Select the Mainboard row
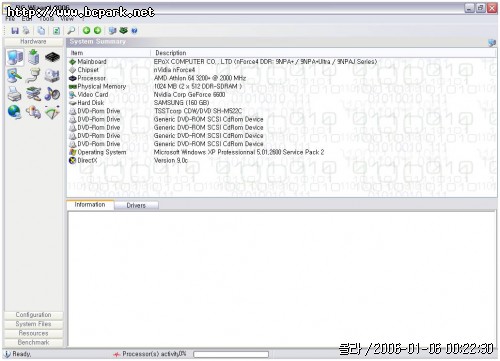Image resolution: width=500 pixels, height=361 pixels. (x=282, y=62)
